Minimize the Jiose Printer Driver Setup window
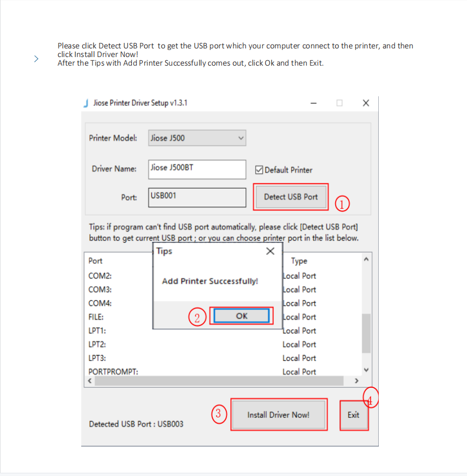The width and height of the screenshot is (467, 476). click(x=314, y=103)
